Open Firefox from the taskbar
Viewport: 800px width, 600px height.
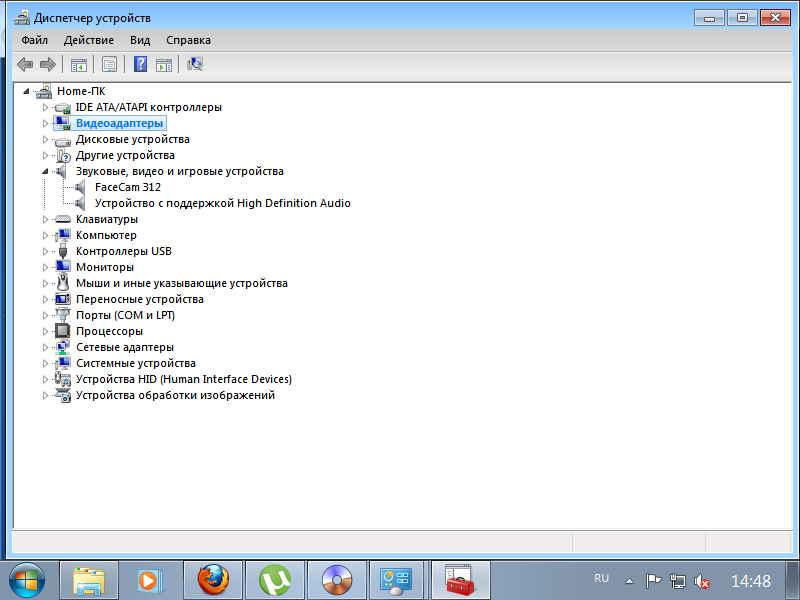(213, 580)
